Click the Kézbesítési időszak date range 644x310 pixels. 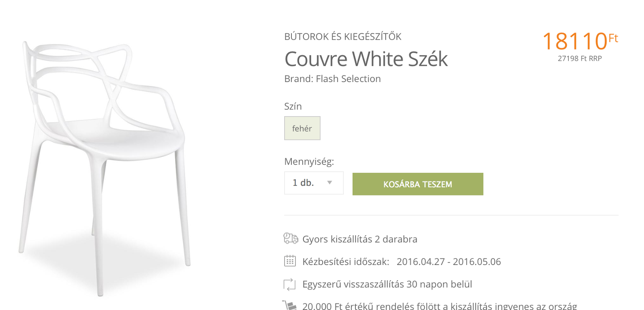tap(449, 262)
